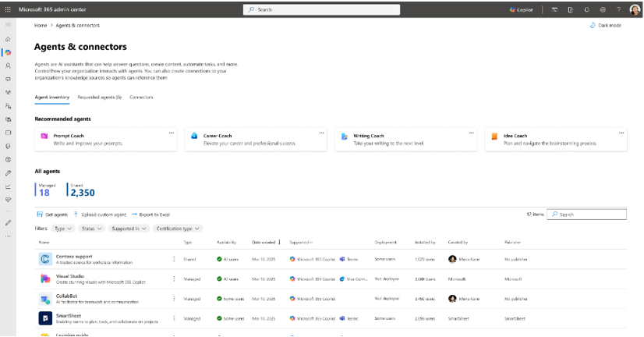644x337 pixels.
Task: Expand the Status filter dropdown
Action: (91, 229)
